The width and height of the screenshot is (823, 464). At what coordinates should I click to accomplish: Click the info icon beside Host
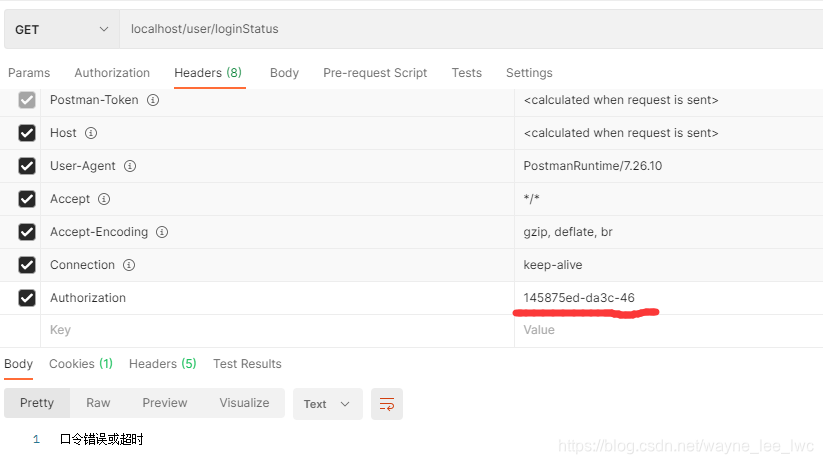click(x=91, y=133)
